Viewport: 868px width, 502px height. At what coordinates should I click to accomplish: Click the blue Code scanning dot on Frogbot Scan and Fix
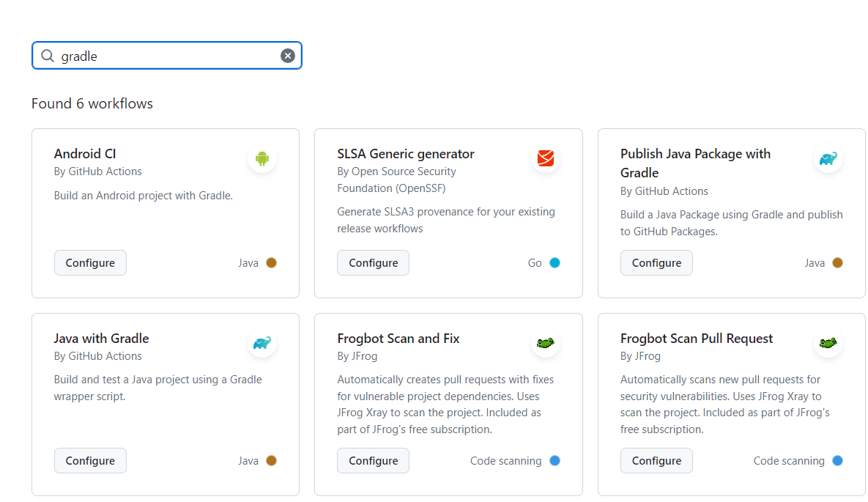click(554, 461)
